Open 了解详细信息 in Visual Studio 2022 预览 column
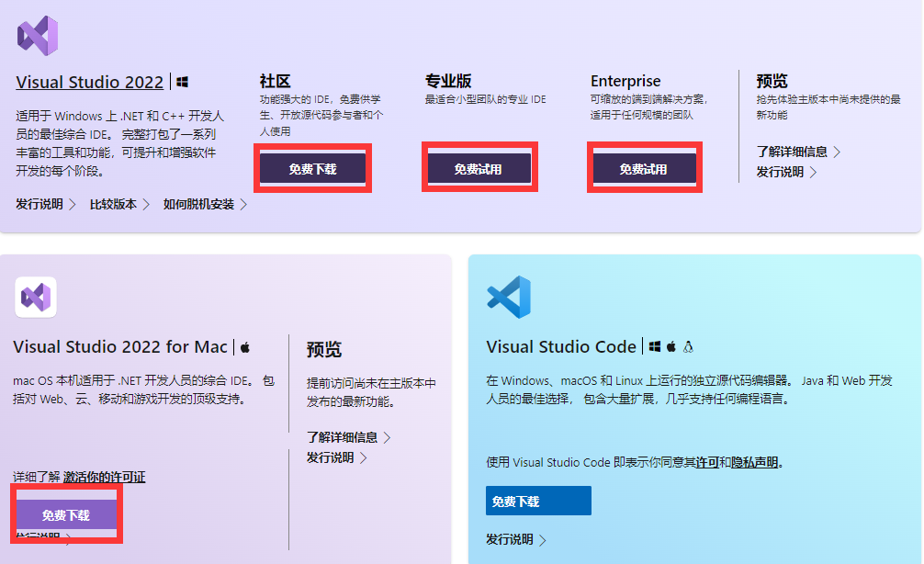Image resolution: width=924 pixels, height=564 pixels. [798, 152]
